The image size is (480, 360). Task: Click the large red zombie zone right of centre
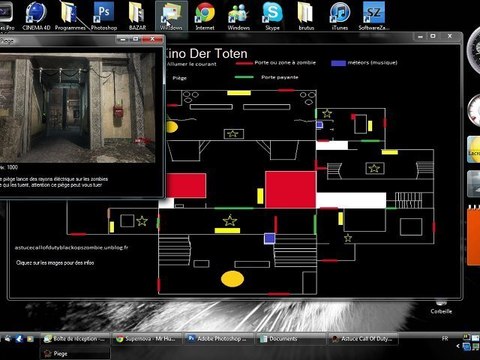[290, 190]
